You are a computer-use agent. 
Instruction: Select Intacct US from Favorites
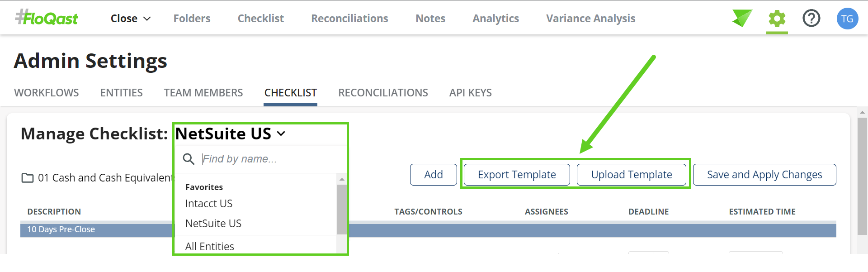pyautogui.click(x=209, y=204)
